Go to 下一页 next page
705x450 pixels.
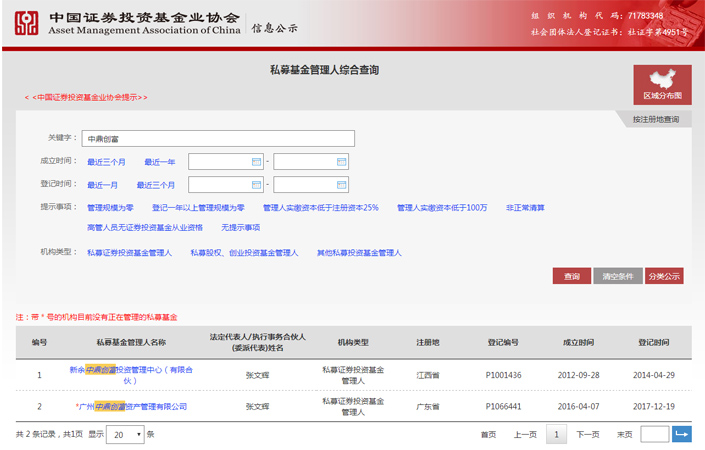(x=588, y=434)
